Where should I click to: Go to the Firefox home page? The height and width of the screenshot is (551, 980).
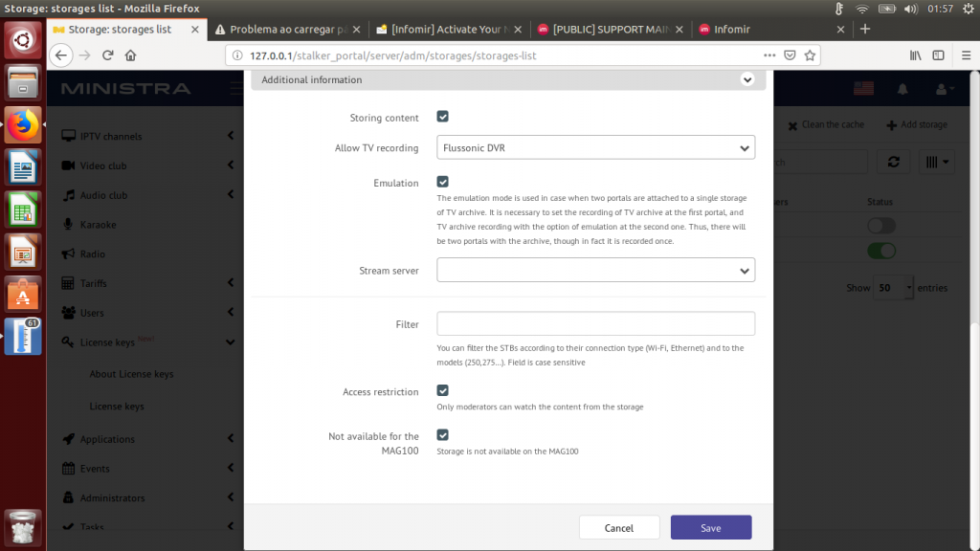click(x=130, y=55)
